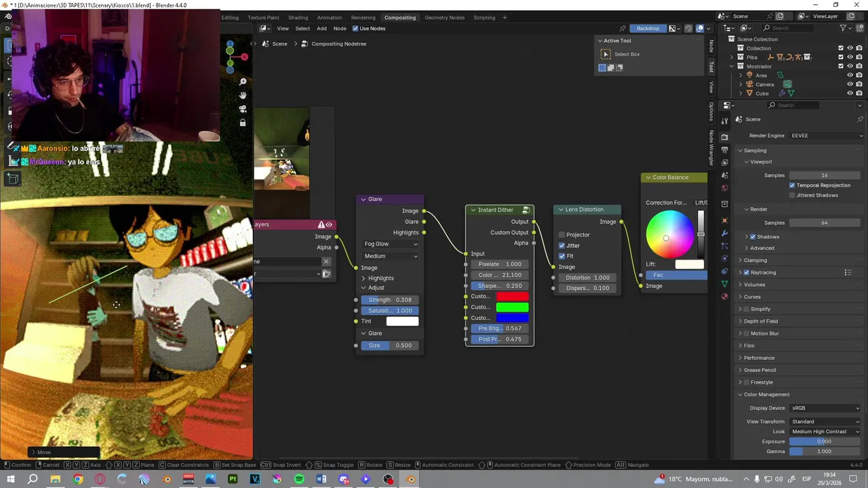Open the View Transform Standard dropdown

[x=825, y=422]
